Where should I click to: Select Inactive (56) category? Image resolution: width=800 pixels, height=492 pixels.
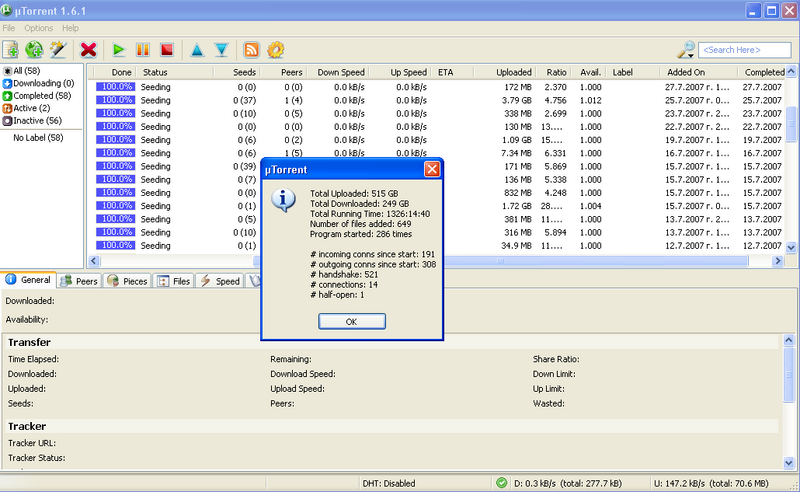(x=32, y=120)
